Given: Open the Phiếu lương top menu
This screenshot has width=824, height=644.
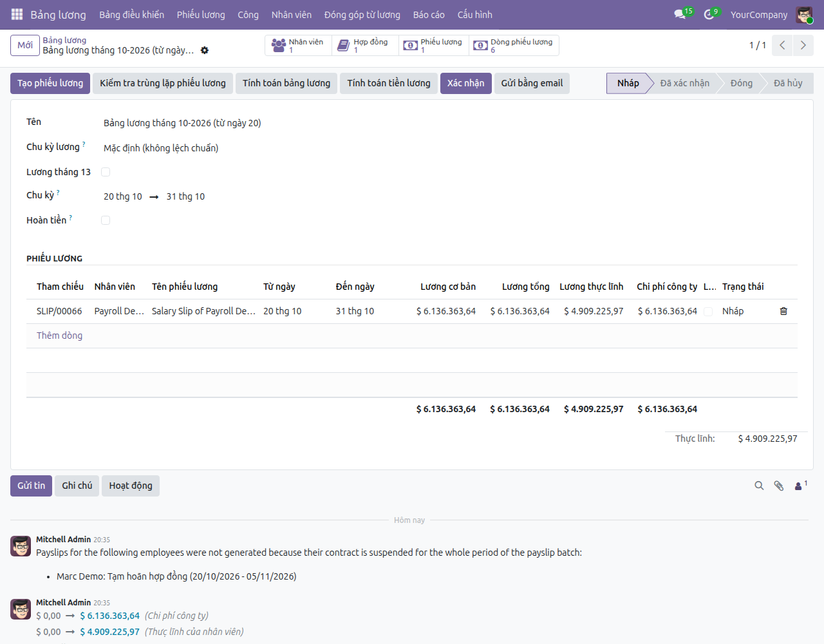Looking at the screenshot, I should 201,14.
